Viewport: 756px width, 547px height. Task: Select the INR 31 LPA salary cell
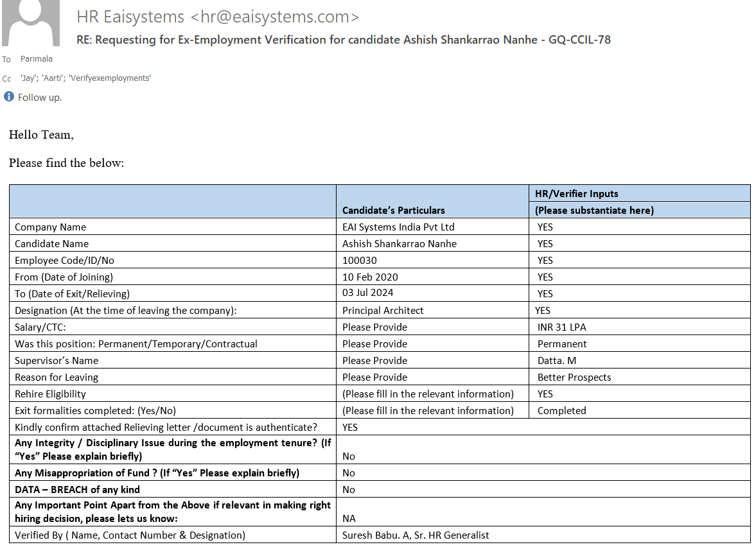(x=561, y=327)
